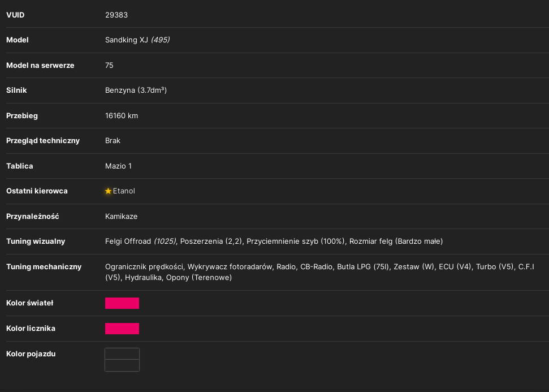Click the lower Kolor pojazdu color box
The height and width of the screenshot is (392, 549).
click(x=122, y=365)
